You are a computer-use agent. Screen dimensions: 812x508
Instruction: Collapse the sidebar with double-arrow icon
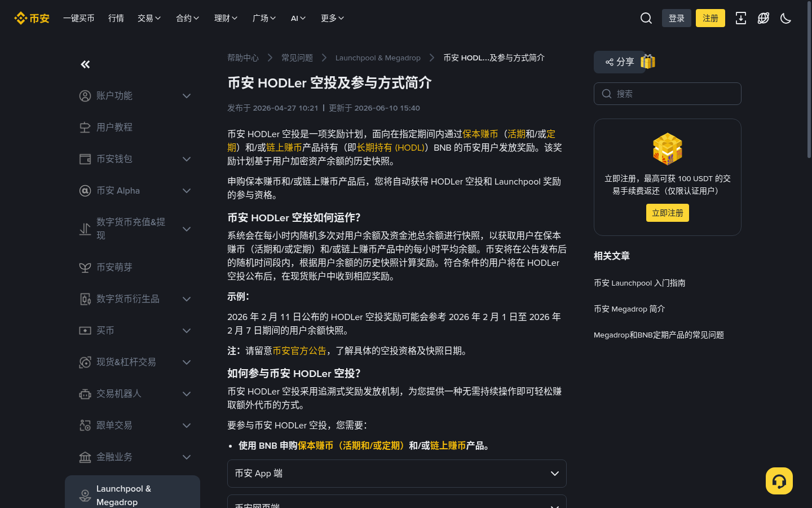click(x=85, y=64)
